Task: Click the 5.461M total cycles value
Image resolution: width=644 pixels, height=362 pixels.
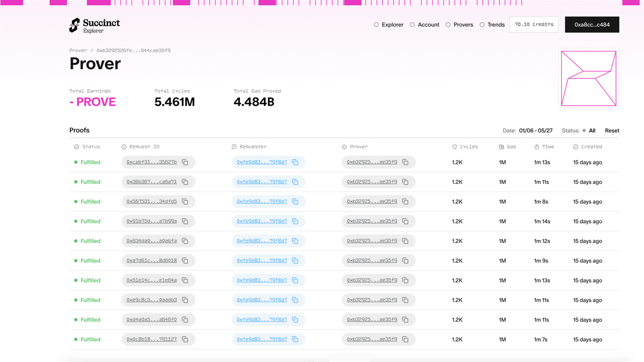Action: [174, 102]
